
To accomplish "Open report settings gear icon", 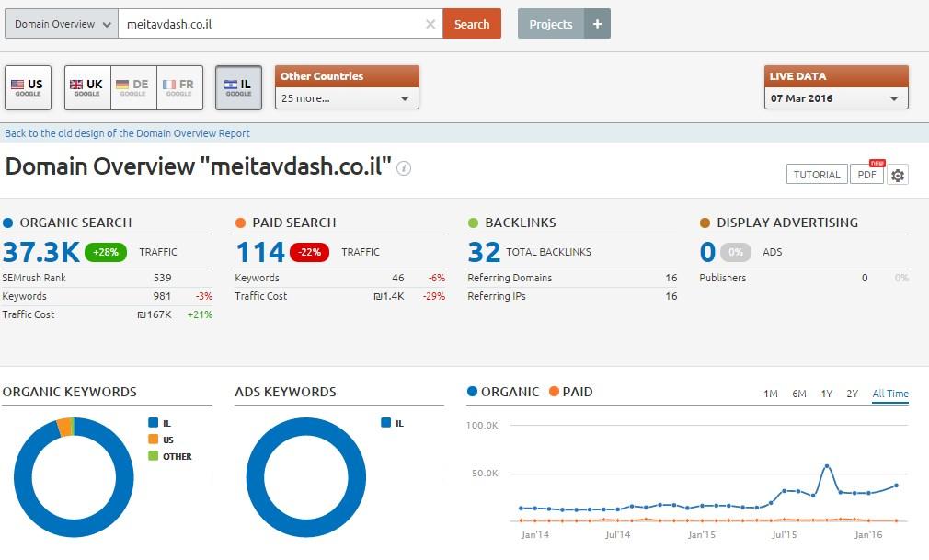I will click(898, 175).
